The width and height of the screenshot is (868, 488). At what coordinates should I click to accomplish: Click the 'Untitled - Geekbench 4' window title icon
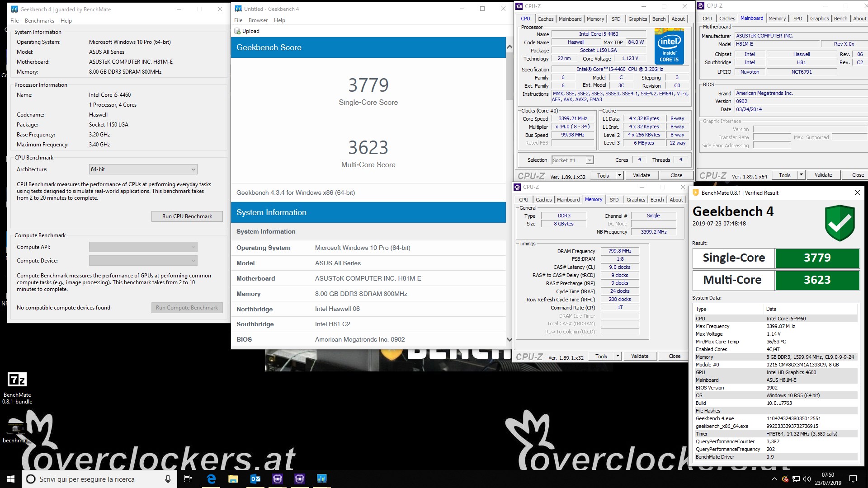tap(238, 9)
